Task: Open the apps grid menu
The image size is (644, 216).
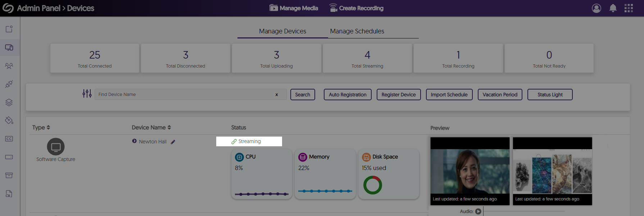Action: [x=629, y=8]
